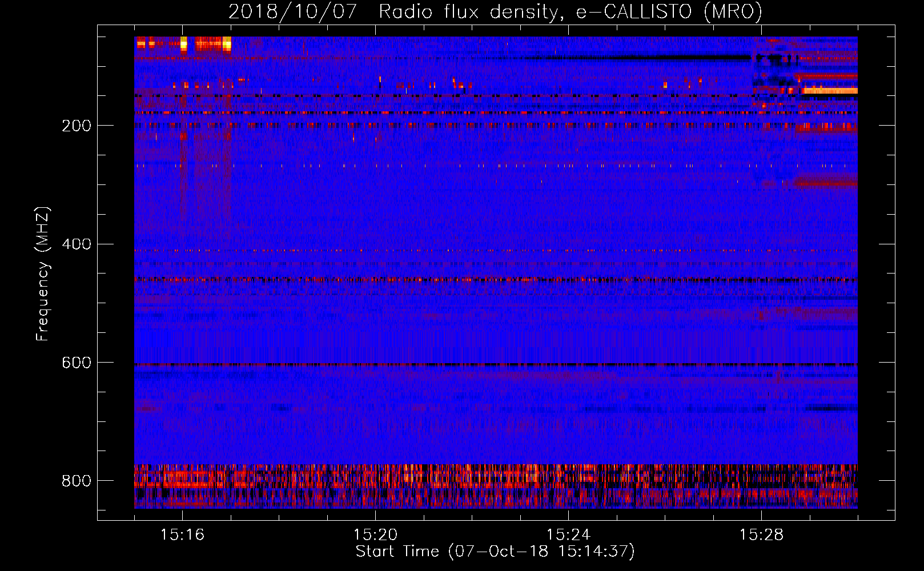Image resolution: width=924 pixels, height=571 pixels.
Task: Click the 15:24 time tick label
Action: click(x=568, y=534)
